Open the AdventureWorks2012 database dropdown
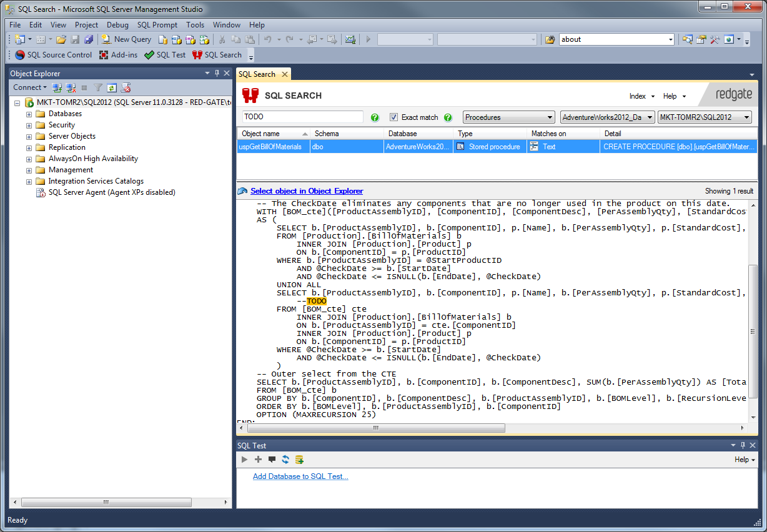The width and height of the screenshot is (767, 532). tap(608, 117)
